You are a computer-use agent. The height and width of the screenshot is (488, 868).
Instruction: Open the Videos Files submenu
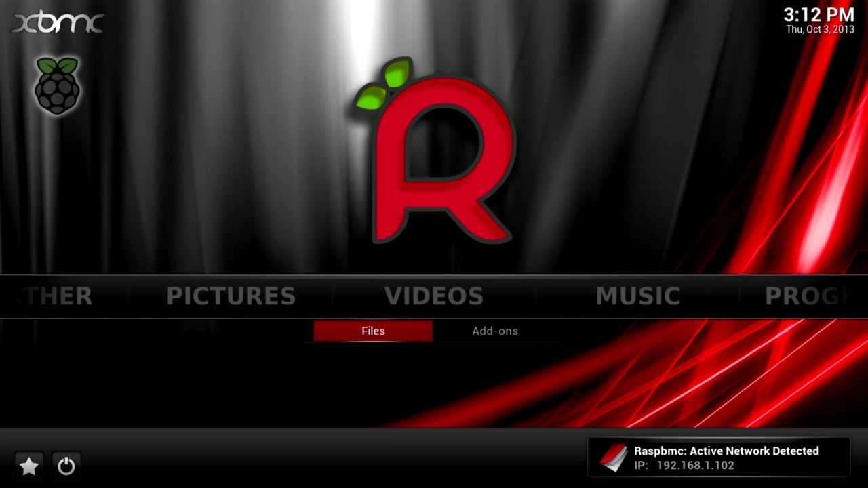[x=373, y=331]
